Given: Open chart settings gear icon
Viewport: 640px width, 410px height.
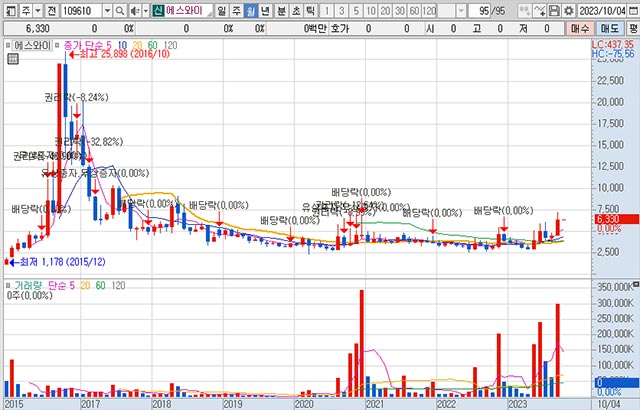Looking at the screenshot, I should [x=568, y=11].
